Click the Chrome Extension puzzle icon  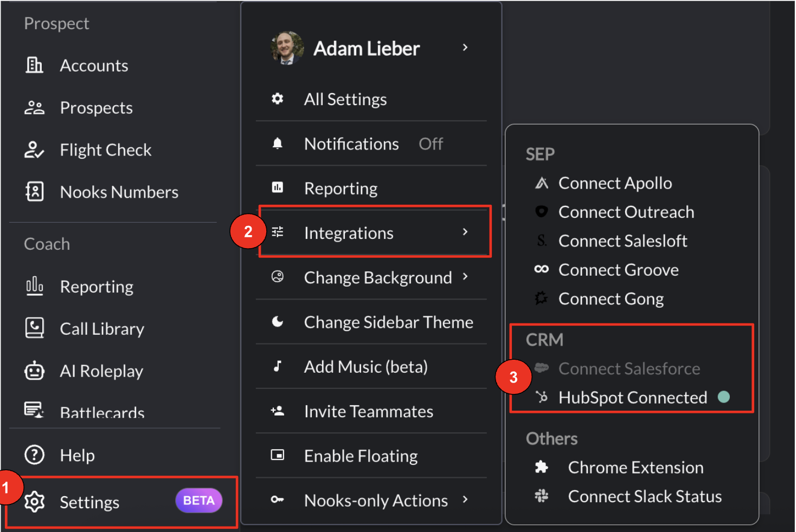541,467
